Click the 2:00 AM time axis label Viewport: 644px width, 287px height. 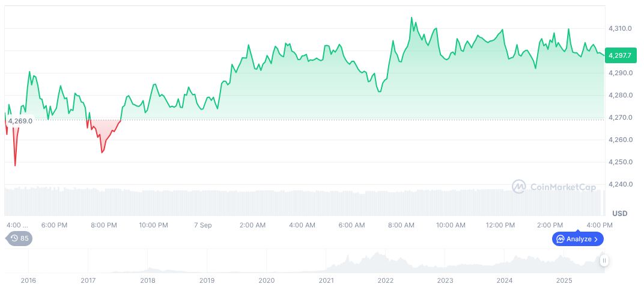point(252,225)
